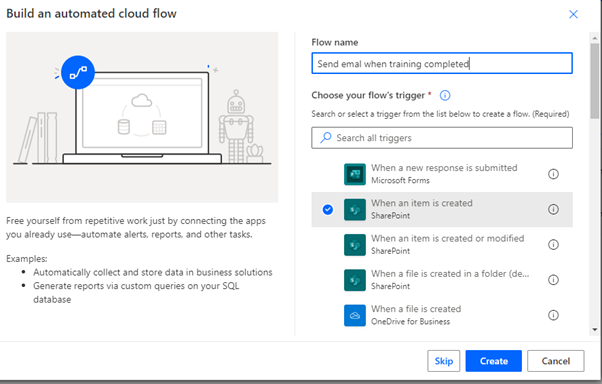This screenshot has width=602, height=384.
Task: Close the Build an automated cloud flow dialog
Action: click(x=573, y=14)
